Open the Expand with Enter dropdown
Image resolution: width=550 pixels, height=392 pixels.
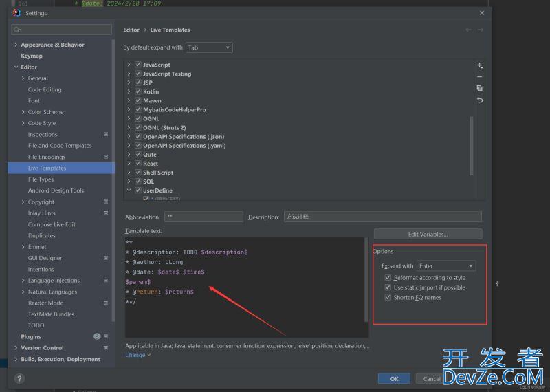(x=446, y=266)
